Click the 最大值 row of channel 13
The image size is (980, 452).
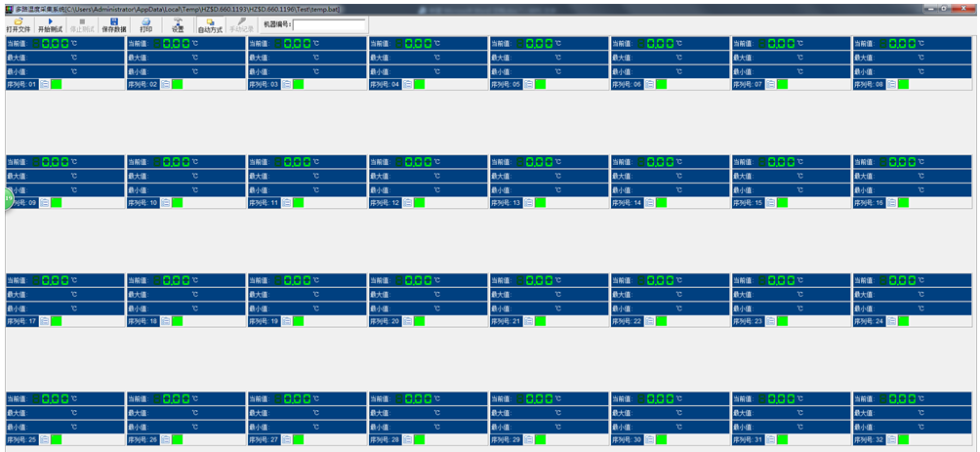pyautogui.click(x=550, y=176)
